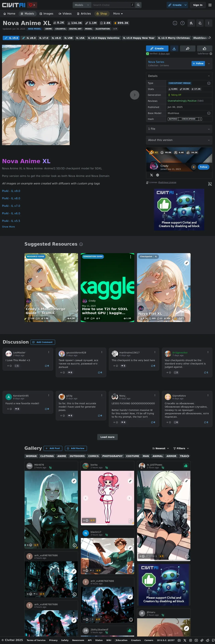Expand the About this version section
Viewport: 215px width, 644px height.
179,140
